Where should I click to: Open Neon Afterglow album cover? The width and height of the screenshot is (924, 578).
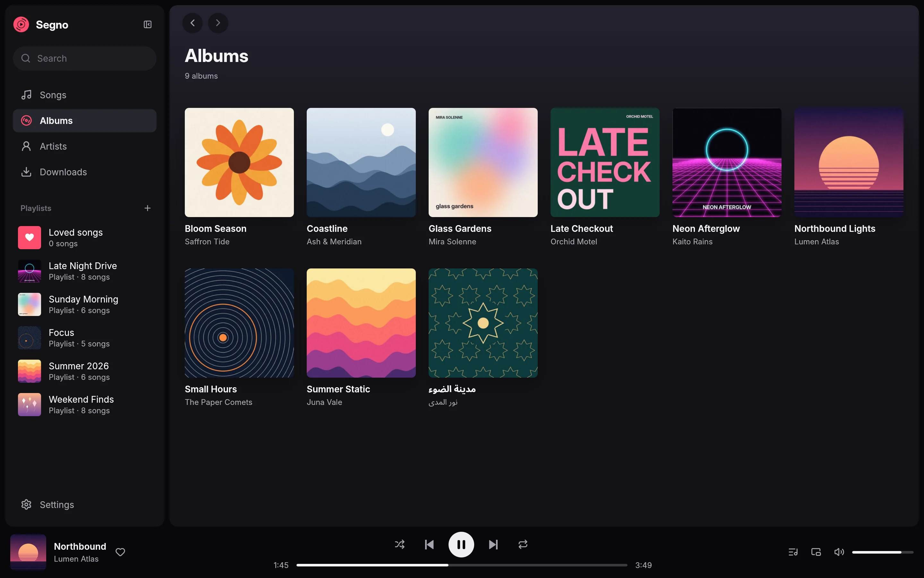pyautogui.click(x=727, y=162)
